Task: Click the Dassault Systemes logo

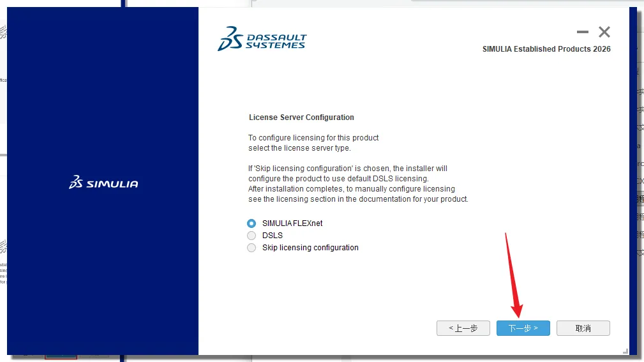Action: click(x=262, y=39)
